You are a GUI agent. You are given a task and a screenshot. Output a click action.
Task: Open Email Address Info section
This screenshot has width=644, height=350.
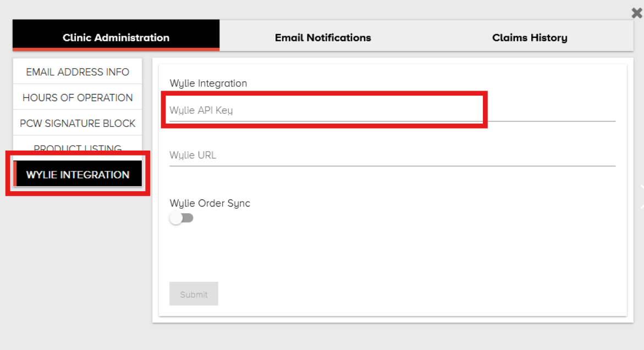78,72
